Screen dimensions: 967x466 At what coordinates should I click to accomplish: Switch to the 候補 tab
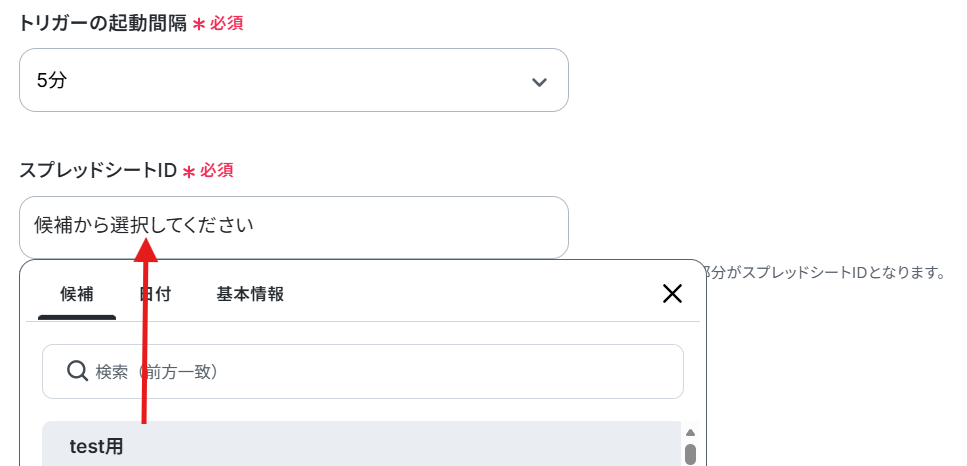[x=77, y=294]
